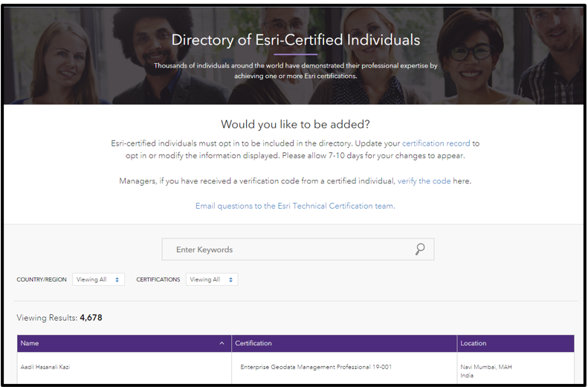Click the Navi Mumbai, MAH location cell
Screen dimensions: 588x387
pos(486,367)
